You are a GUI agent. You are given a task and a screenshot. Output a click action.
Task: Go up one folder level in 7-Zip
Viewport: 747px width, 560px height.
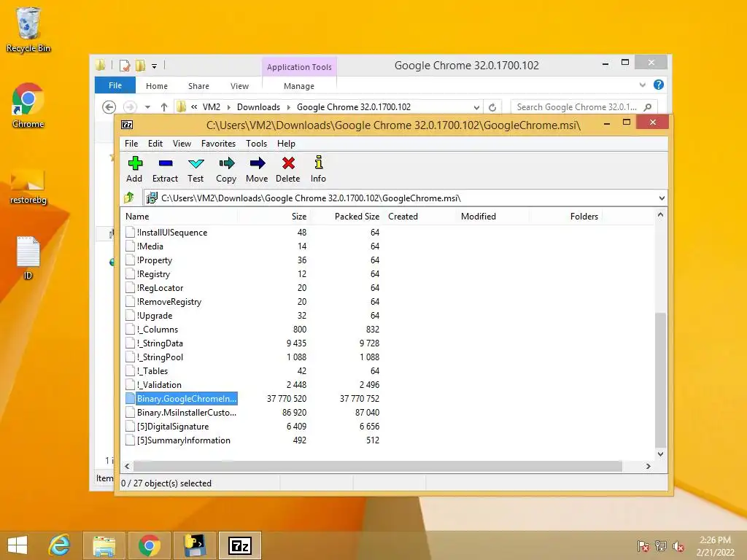(x=129, y=198)
